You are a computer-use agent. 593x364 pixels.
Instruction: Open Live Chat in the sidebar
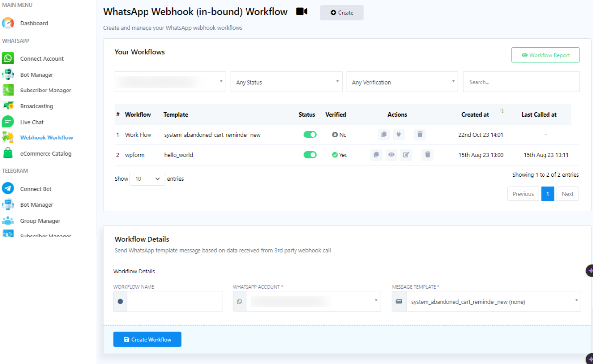(33, 122)
